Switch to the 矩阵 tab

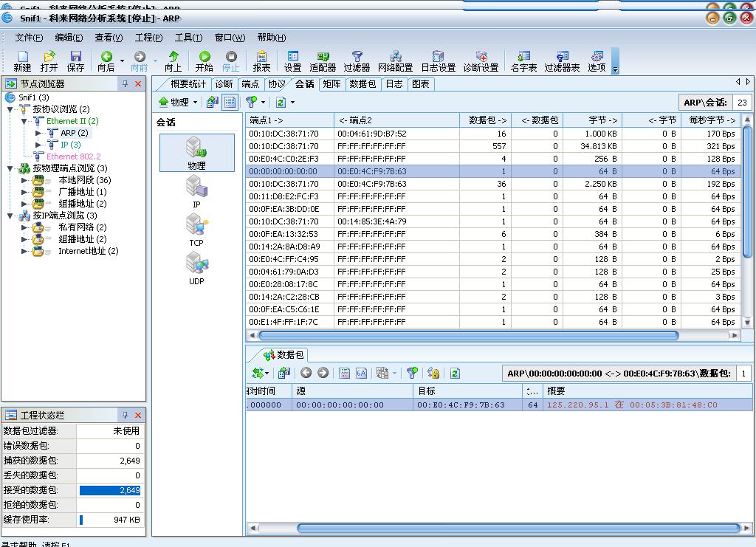coord(331,84)
